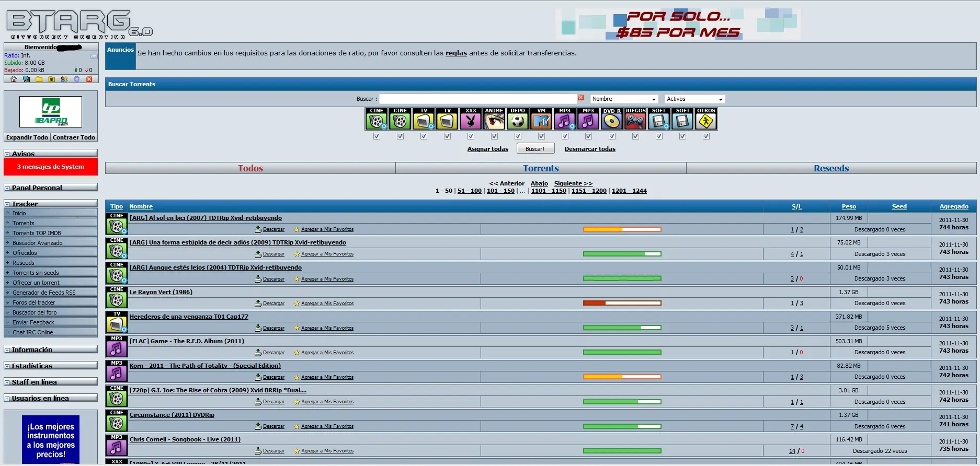This screenshot has height=466, width=980.
Task: Open Torrents TOP IMDB in Tracker menu
Action: [x=37, y=233]
